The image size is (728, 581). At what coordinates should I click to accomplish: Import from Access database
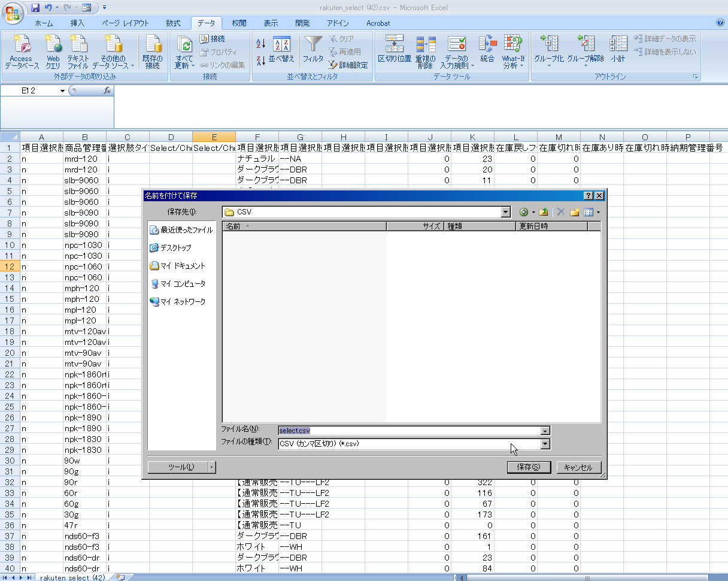(x=22, y=52)
